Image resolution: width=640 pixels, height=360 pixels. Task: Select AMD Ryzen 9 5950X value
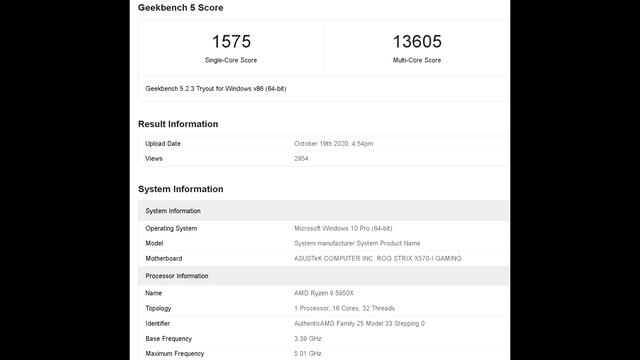[324, 293]
